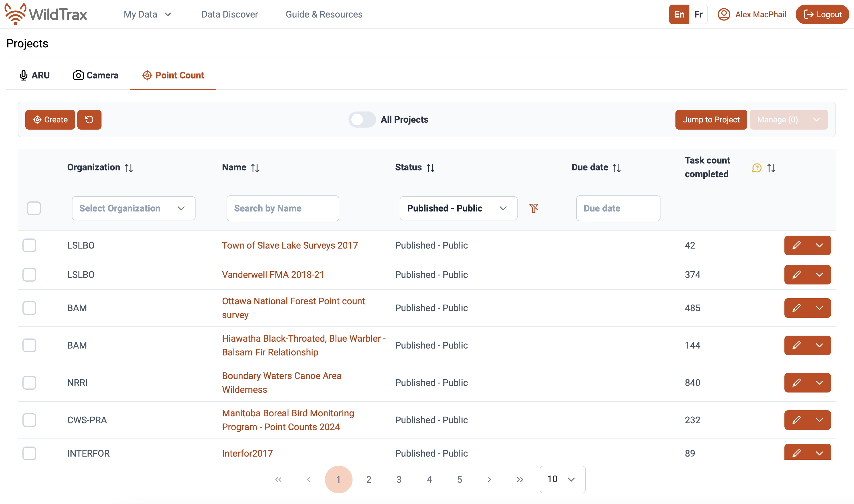Sort by Due date column arrows
This screenshot has height=504, width=854.
[x=617, y=168]
